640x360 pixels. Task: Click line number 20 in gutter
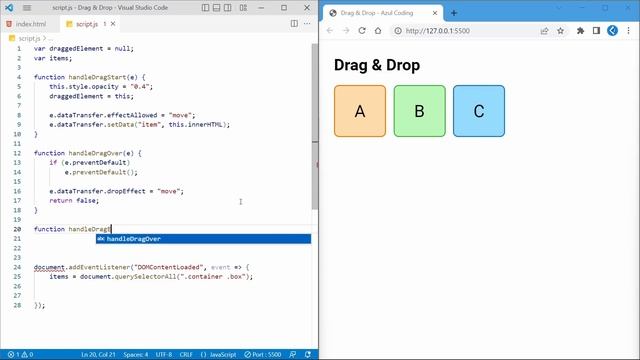(17, 229)
